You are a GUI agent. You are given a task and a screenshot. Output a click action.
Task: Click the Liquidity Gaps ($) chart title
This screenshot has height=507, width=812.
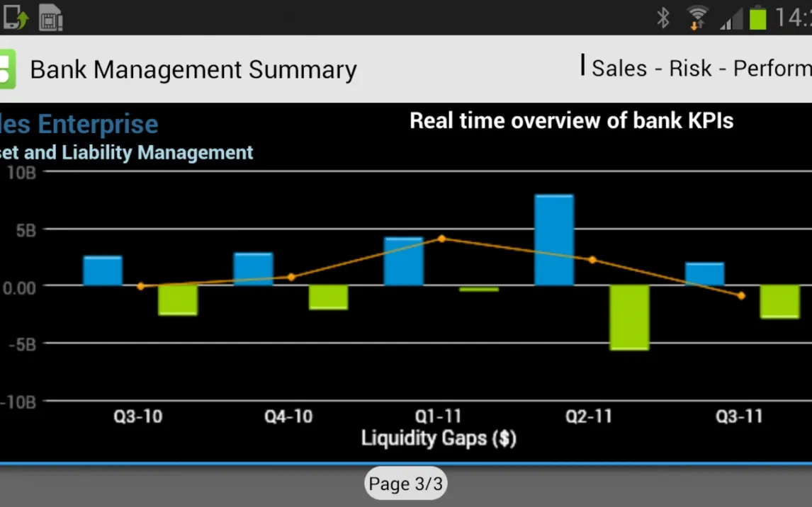(439, 438)
